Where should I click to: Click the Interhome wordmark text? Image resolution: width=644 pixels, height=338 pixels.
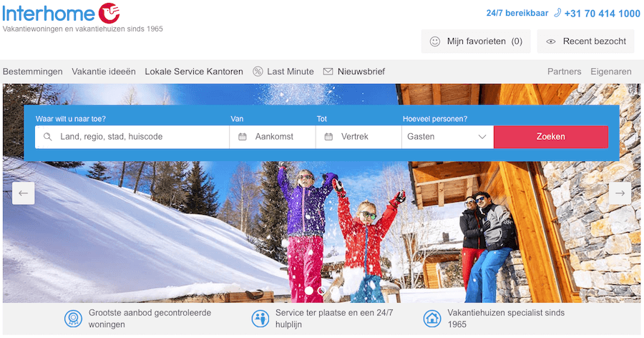tap(49, 13)
